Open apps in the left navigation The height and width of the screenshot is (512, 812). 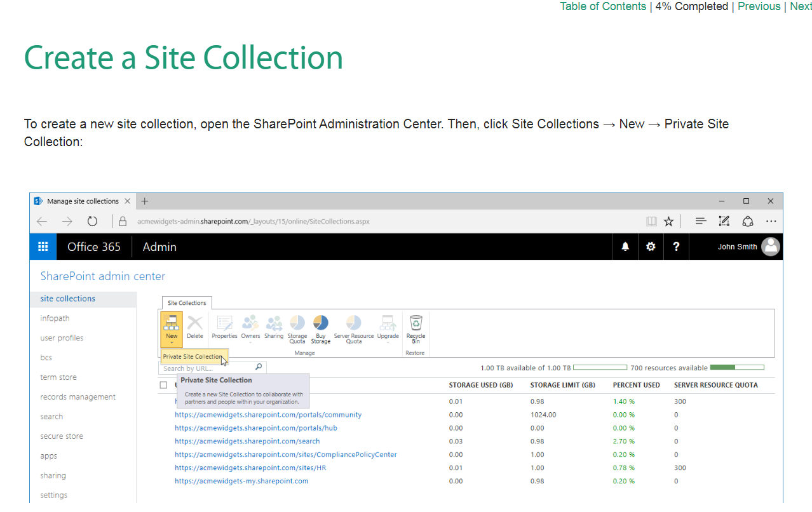click(49, 456)
